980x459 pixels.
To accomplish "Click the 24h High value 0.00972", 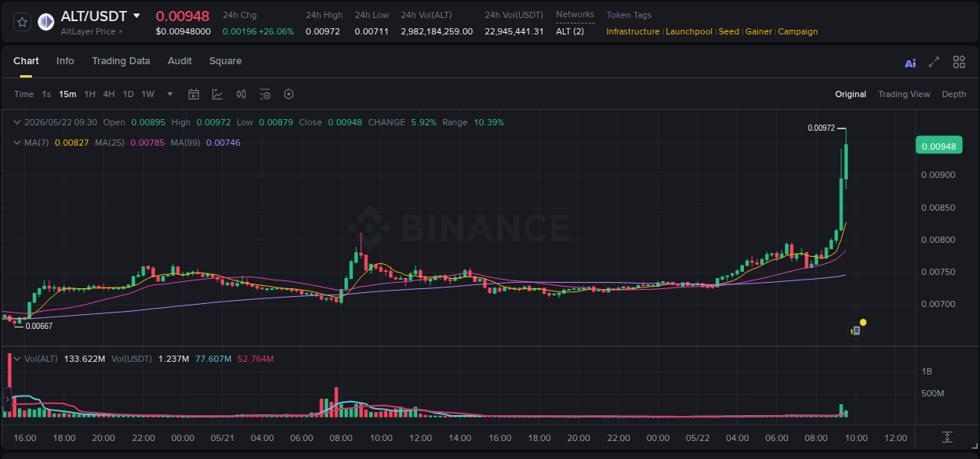I will pyautogui.click(x=323, y=31).
